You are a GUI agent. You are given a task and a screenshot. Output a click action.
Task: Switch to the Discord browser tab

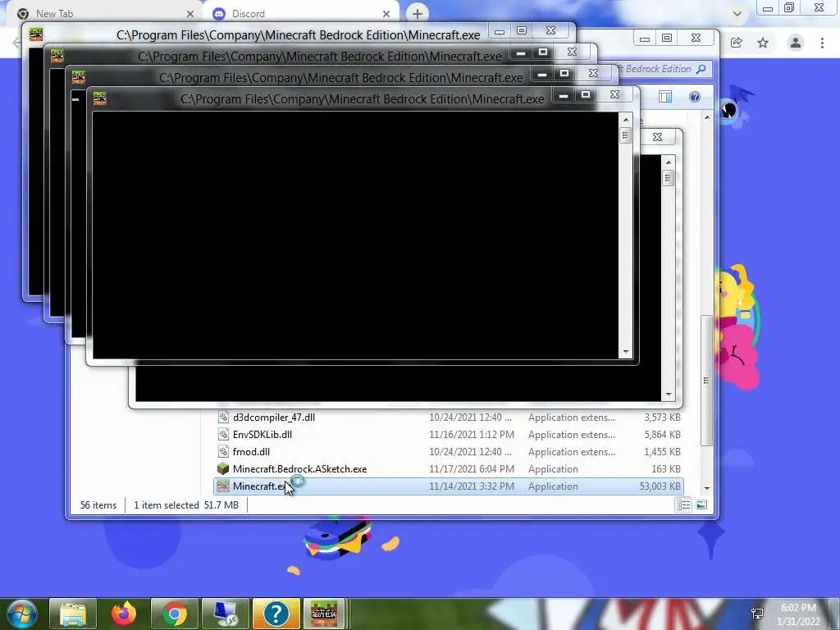coord(300,13)
